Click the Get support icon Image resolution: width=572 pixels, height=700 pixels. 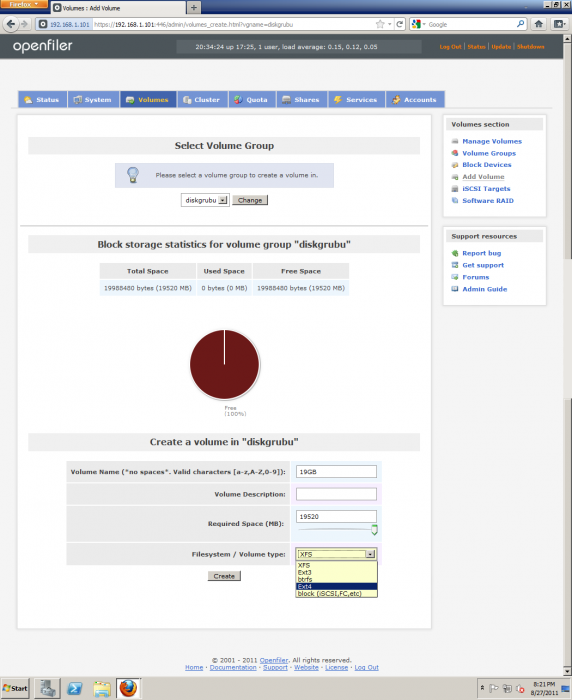(455, 265)
